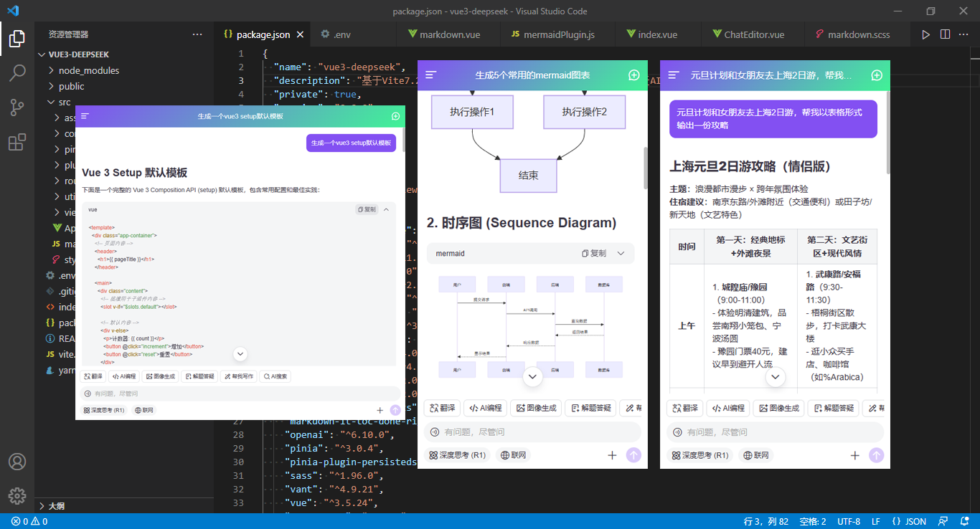Image resolution: width=980 pixels, height=529 pixels.
Task: Expand the src folder in Explorer
Action: click(63, 102)
